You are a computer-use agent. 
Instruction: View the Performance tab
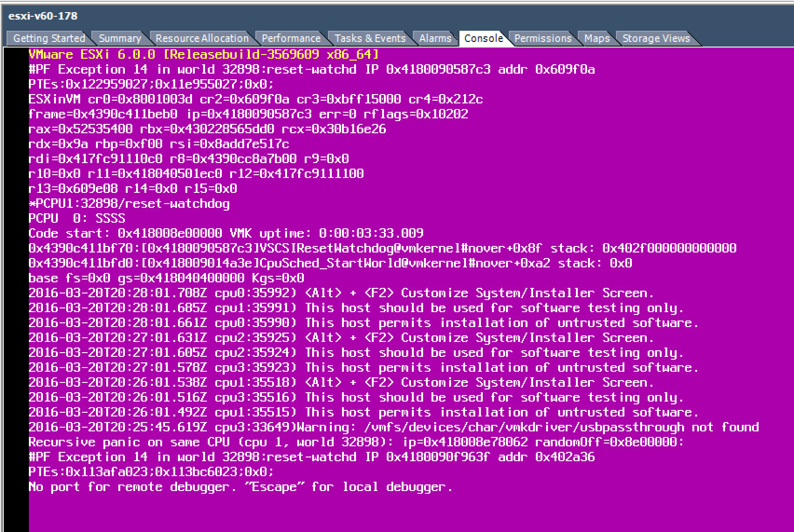[290, 38]
